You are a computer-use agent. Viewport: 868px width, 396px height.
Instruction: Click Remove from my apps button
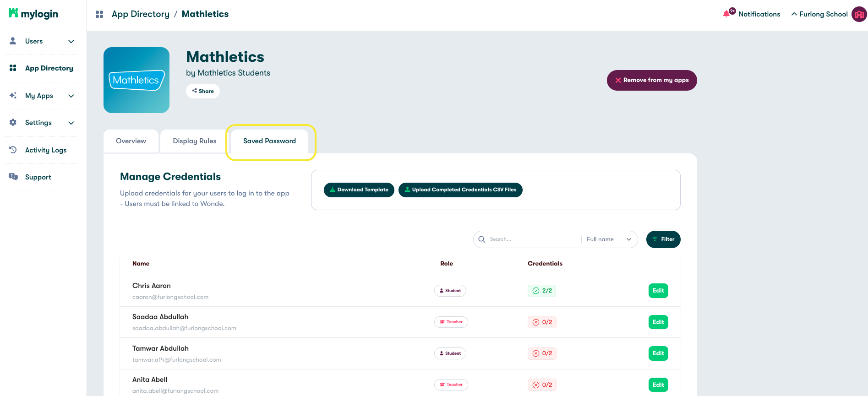point(652,80)
